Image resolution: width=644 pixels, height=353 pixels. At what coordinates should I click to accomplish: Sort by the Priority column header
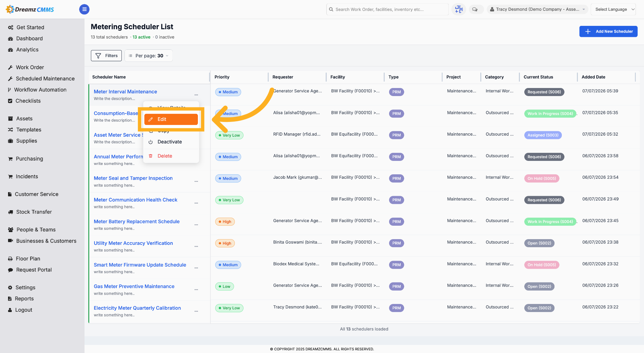tap(222, 77)
